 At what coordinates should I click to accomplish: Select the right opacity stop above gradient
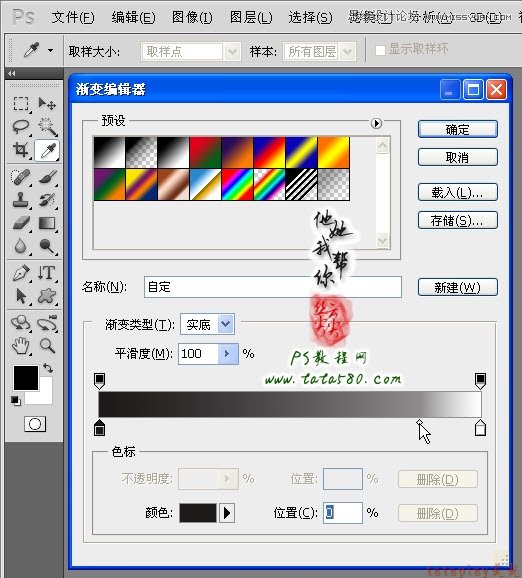(480, 381)
